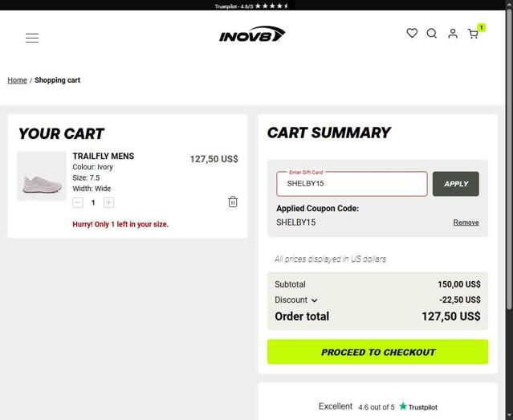The width and height of the screenshot is (513, 420).
Task: Focus the Enter Gift Card field
Action: [x=352, y=184]
